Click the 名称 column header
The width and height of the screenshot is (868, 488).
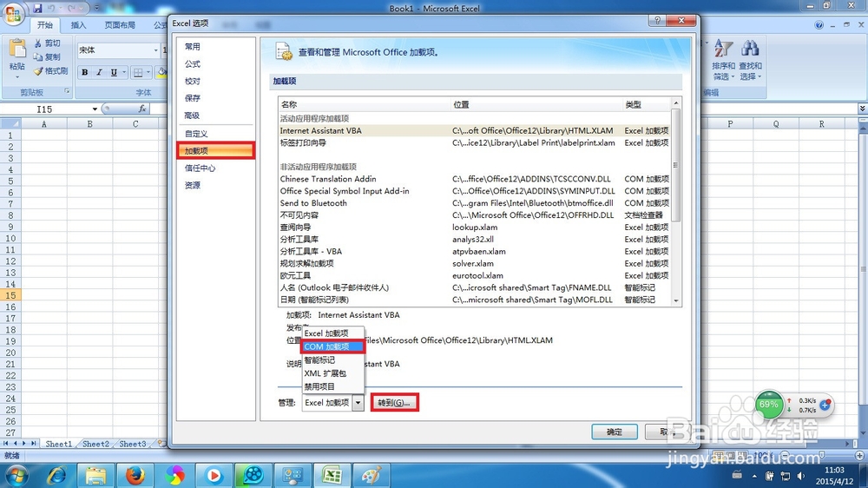tap(365, 105)
